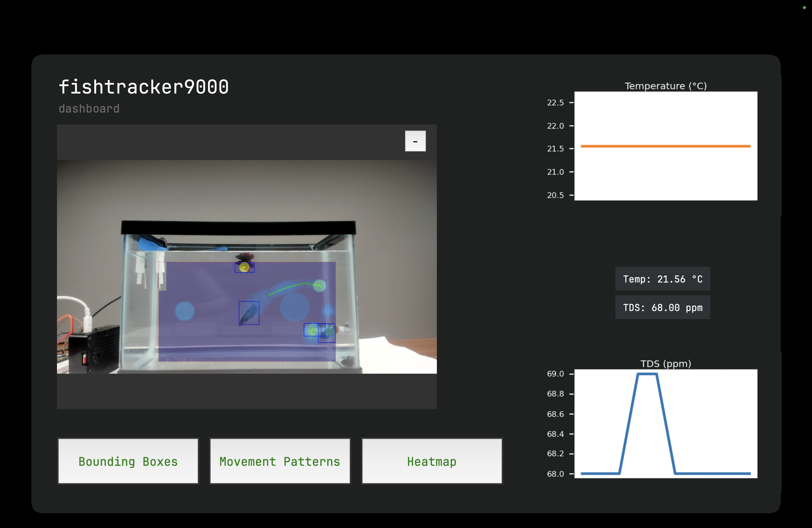Viewport: 812px width, 528px height.
Task: Click the small heatmap circle on tank's left
Action: (x=184, y=311)
